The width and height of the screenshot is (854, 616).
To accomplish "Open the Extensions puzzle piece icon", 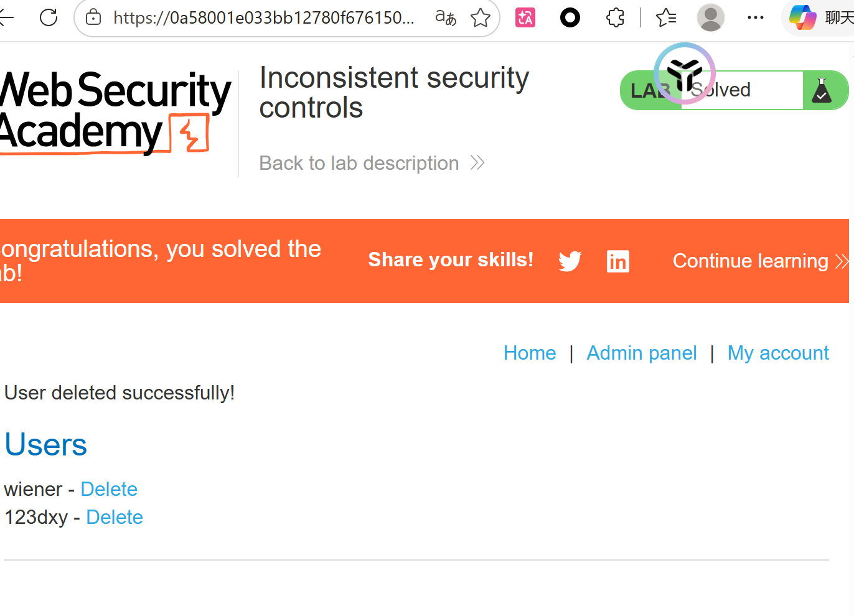I will (x=615, y=17).
